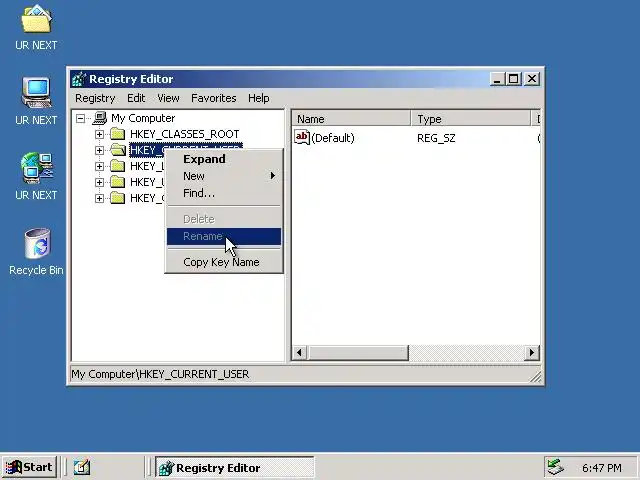Click the highlighted Rename context menu entry
This screenshot has width=640, height=480.
tap(224, 236)
